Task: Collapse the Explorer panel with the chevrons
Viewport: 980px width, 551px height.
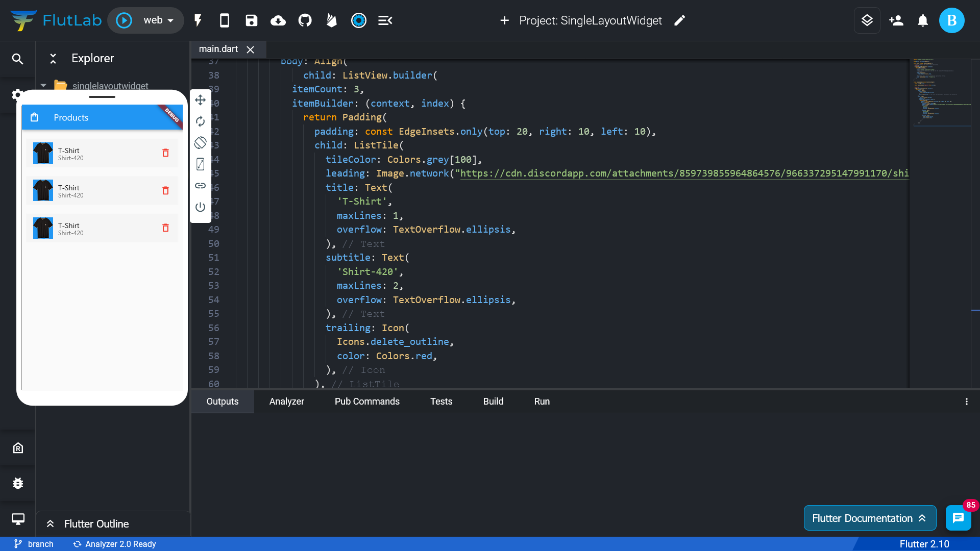Action: pyautogui.click(x=53, y=59)
